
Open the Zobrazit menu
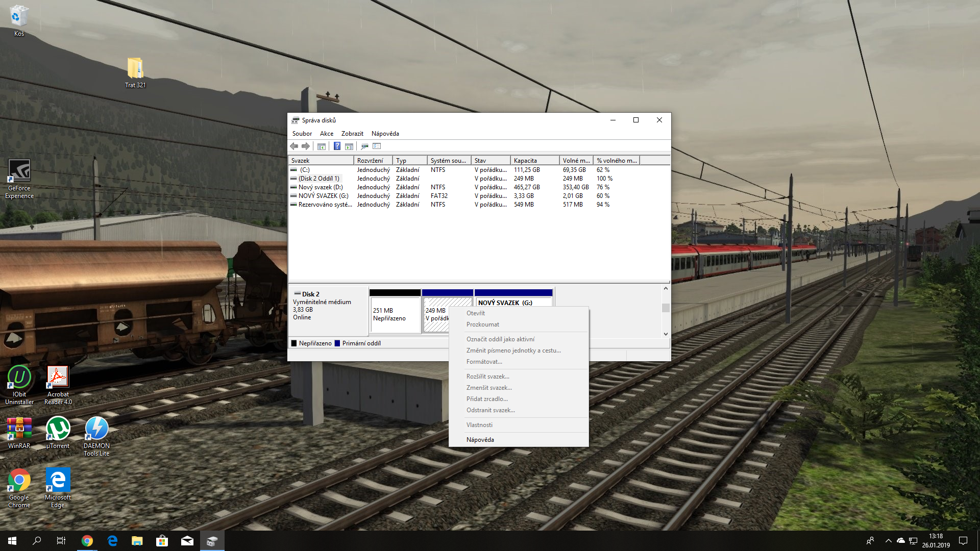(352, 134)
